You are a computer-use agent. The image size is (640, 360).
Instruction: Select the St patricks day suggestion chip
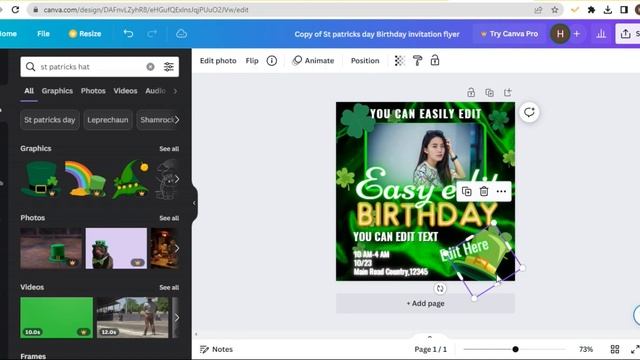[50, 120]
